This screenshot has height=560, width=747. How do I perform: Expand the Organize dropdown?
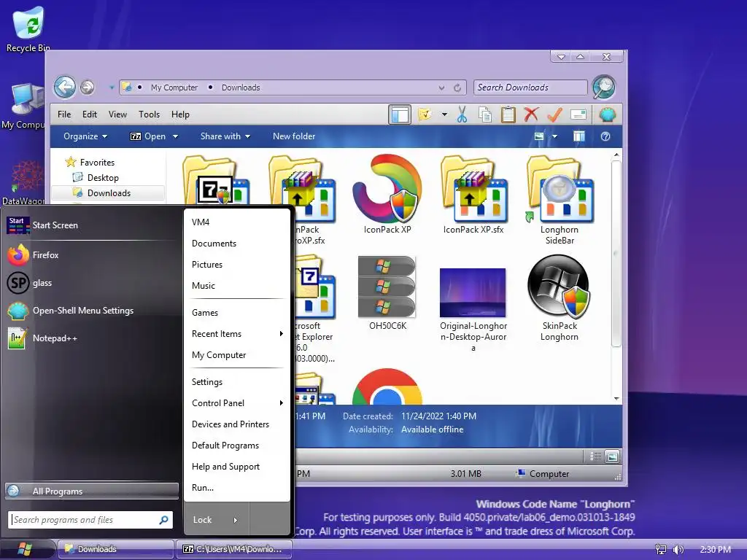click(85, 136)
